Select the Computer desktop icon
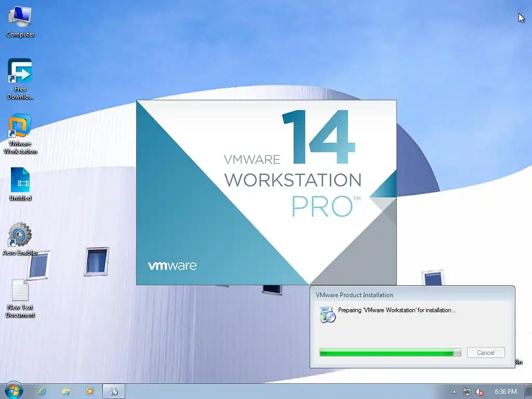 coord(20,22)
